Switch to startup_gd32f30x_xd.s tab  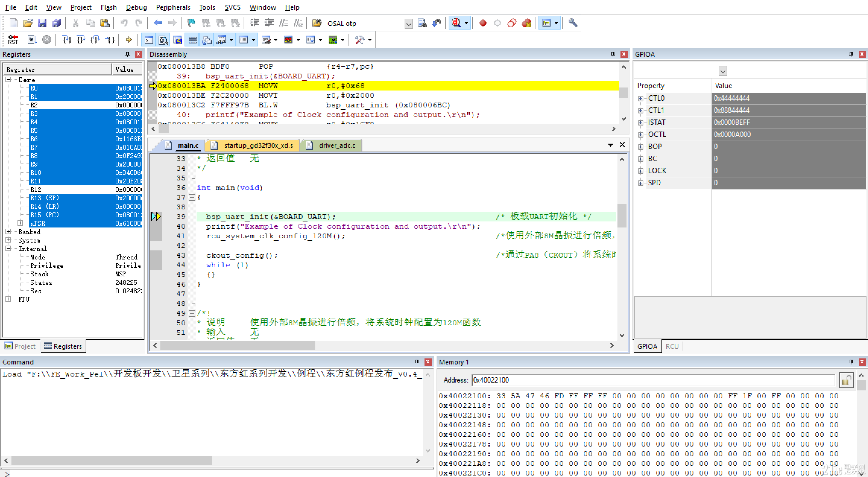pyautogui.click(x=252, y=145)
